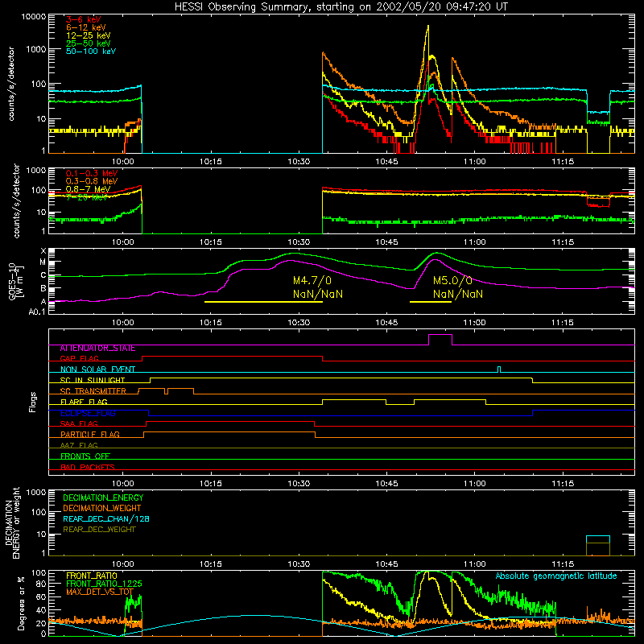Click the BAD_PACKETS flag label
Viewport: 644px width, 644px height.
coord(88,467)
